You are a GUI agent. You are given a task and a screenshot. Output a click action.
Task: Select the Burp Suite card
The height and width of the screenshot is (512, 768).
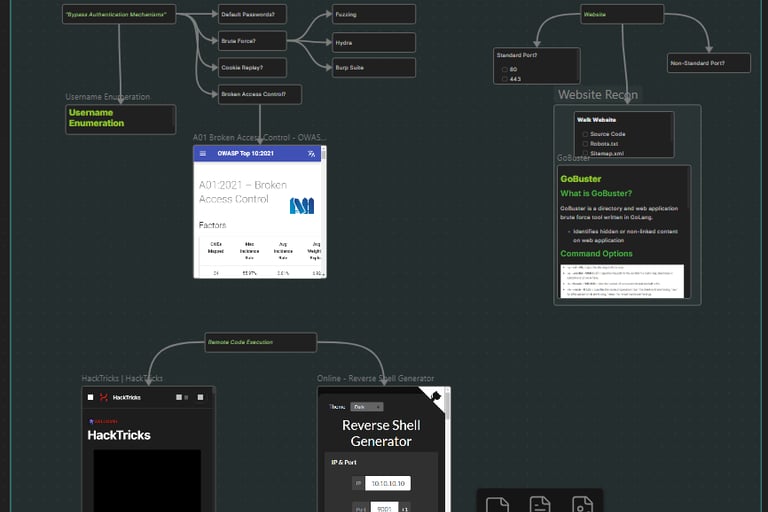pos(374,68)
